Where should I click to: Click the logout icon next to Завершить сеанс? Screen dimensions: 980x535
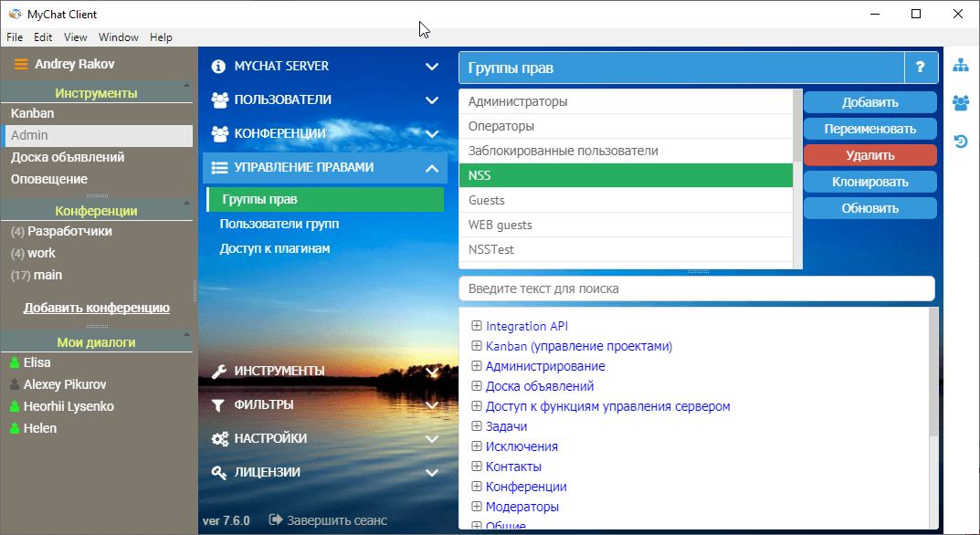tap(275, 520)
